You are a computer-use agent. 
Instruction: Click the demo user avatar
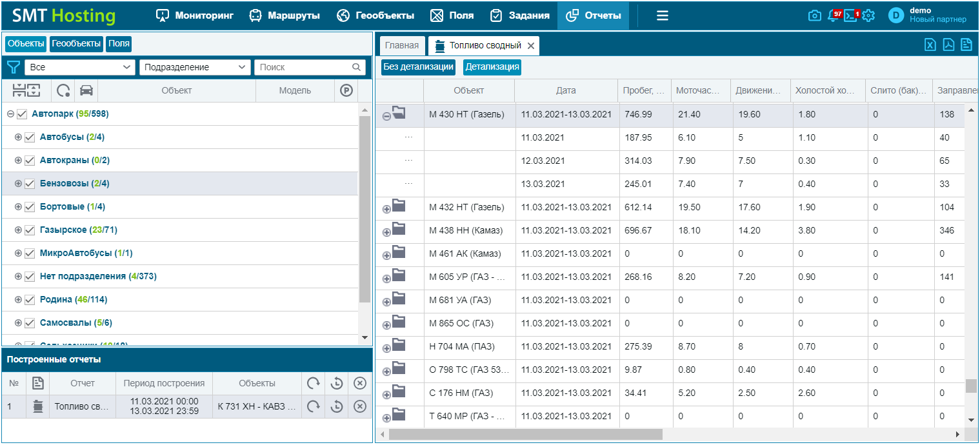[x=896, y=15]
